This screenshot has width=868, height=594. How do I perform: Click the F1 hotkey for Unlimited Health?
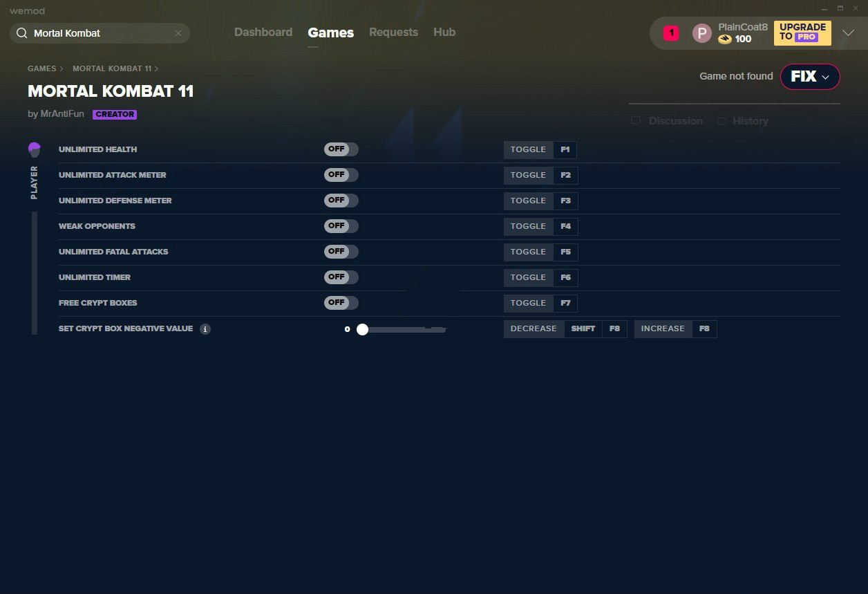coord(565,149)
